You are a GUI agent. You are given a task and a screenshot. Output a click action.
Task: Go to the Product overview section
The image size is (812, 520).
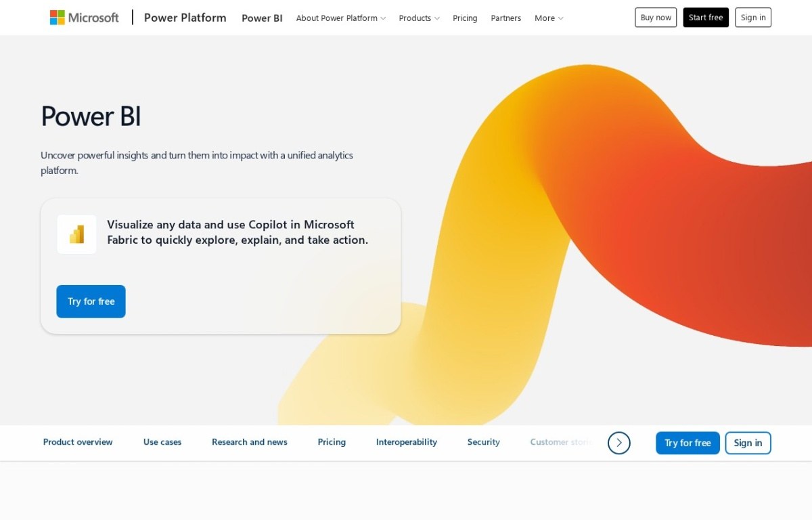78,442
